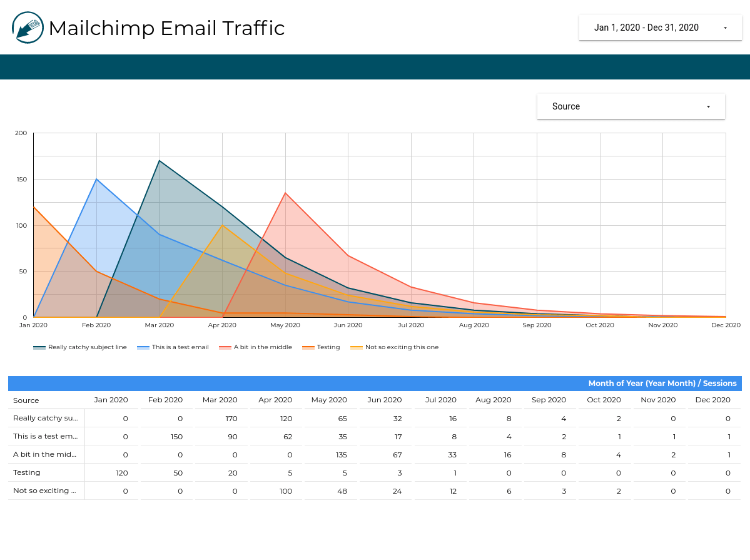
Task: Click the value 170 in the Mar 2020 column
Action: point(231,418)
